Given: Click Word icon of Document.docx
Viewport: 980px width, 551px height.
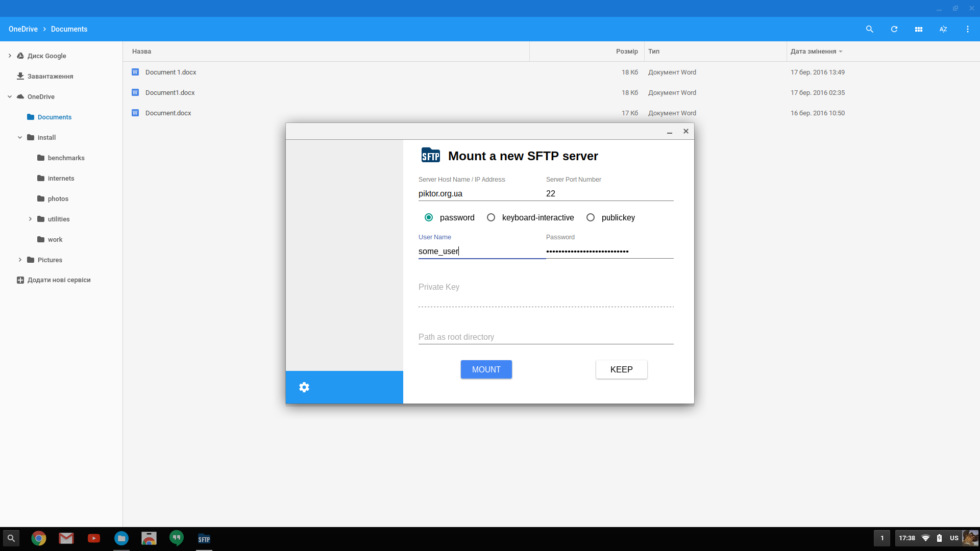Looking at the screenshot, I should point(135,113).
